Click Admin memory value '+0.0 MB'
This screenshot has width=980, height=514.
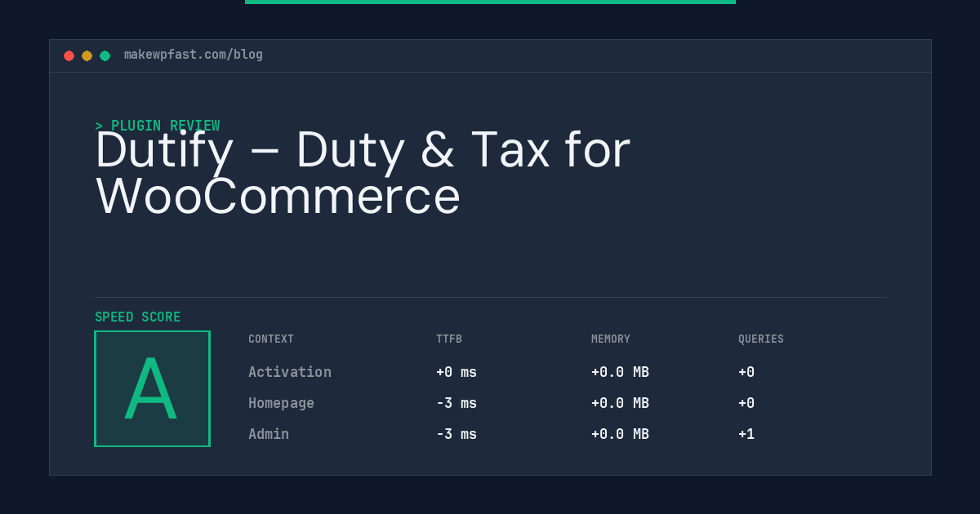(x=620, y=434)
